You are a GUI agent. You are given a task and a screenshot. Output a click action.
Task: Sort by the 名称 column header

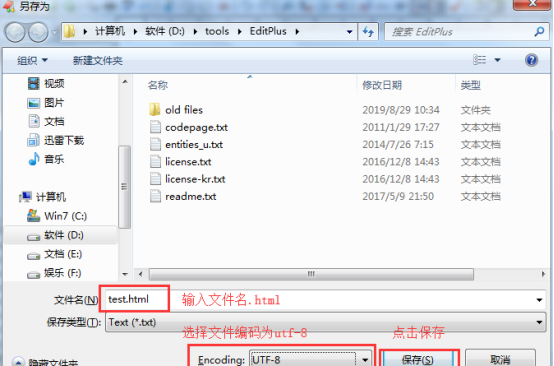pos(158,85)
